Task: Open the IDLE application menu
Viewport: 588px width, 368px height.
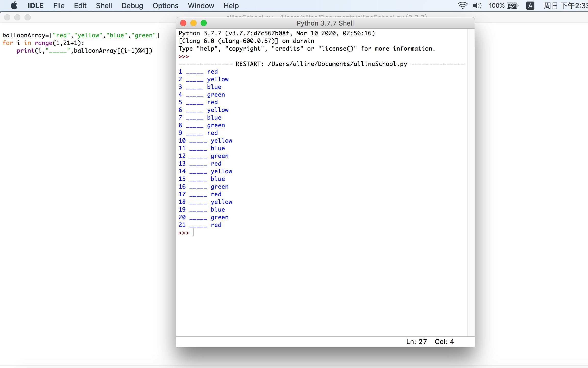Action: pos(35,5)
